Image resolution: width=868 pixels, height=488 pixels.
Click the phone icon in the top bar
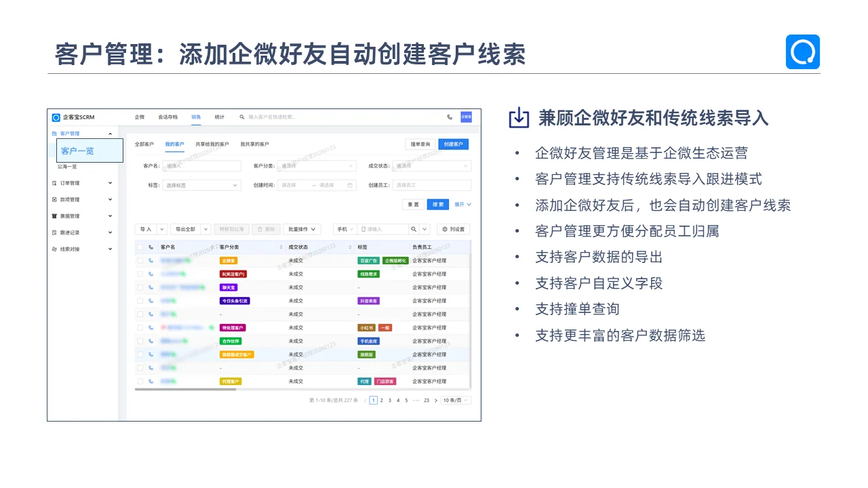[x=450, y=117]
